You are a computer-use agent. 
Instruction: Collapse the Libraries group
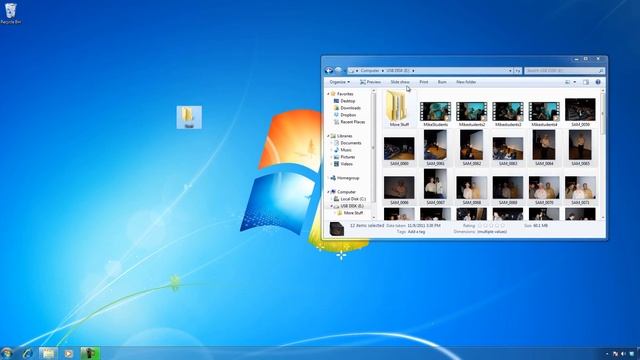pyautogui.click(x=328, y=136)
